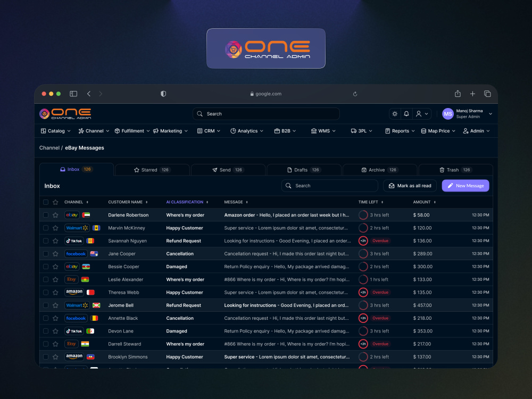Click the google.com address bar
Image resolution: width=532 pixels, height=399 pixels.
pyautogui.click(x=266, y=94)
